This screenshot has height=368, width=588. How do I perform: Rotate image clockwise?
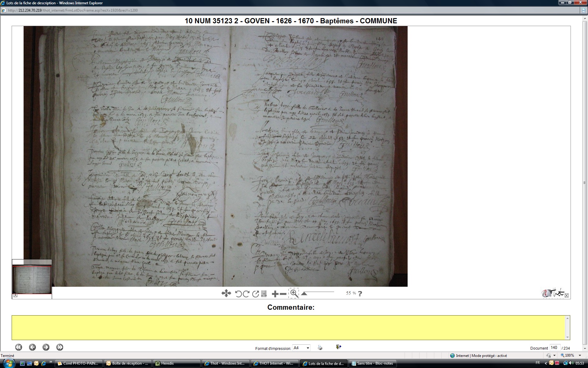(x=246, y=294)
